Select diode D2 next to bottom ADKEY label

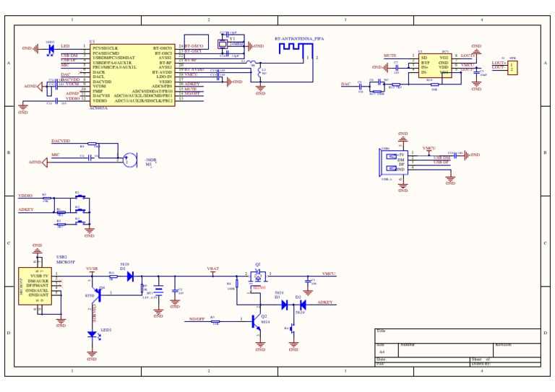[x=303, y=305]
